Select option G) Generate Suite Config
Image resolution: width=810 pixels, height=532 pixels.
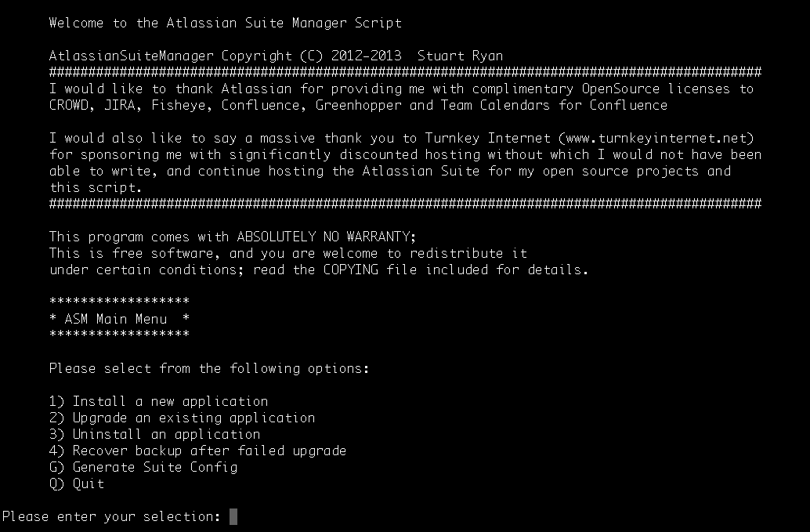coord(143,468)
